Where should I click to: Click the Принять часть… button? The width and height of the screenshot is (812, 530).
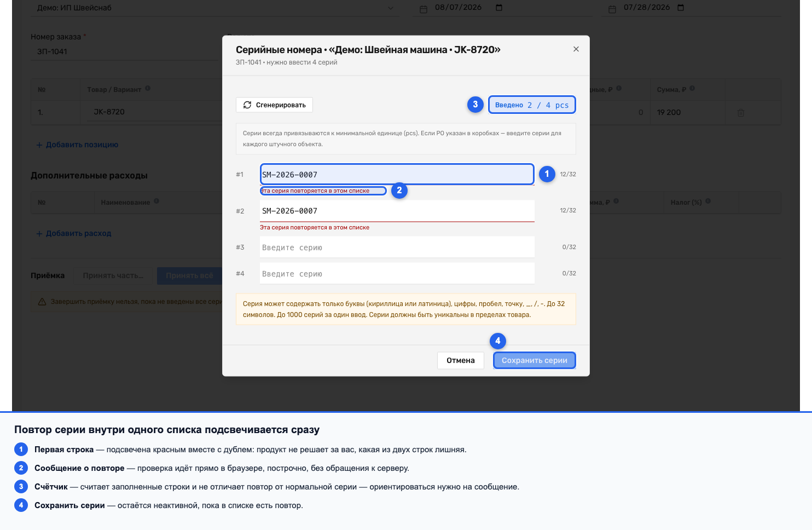pyautogui.click(x=113, y=275)
